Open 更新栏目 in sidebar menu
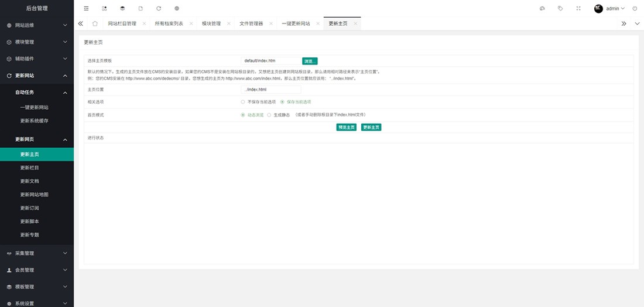The width and height of the screenshot is (644, 307). [30, 168]
